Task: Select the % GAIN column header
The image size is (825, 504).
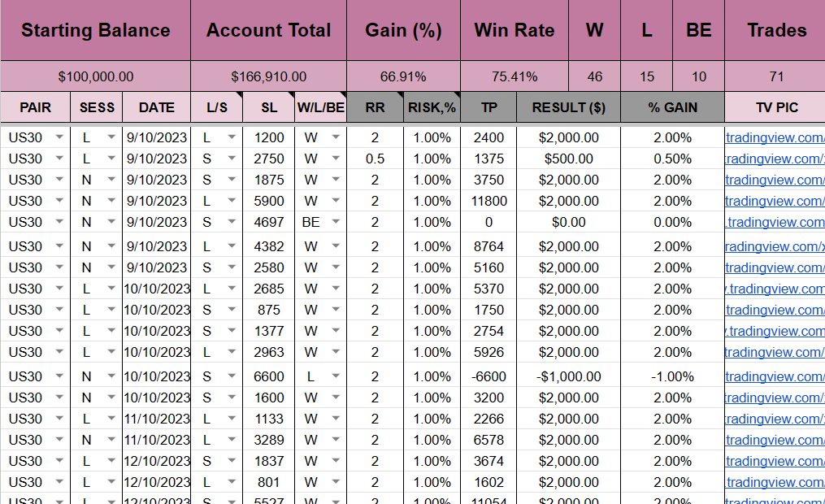Action: (x=672, y=107)
